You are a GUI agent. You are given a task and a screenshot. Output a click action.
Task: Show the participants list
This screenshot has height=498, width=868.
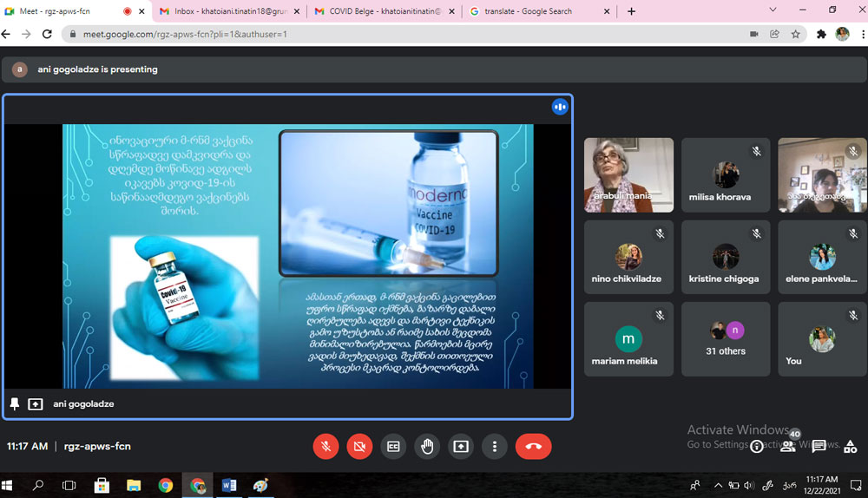788,446
